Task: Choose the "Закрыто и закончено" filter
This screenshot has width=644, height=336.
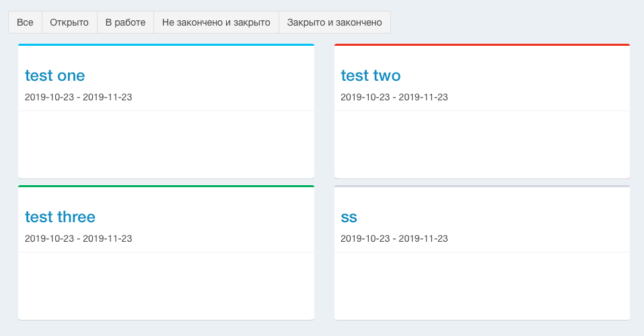Action: (x=334, y=22)
